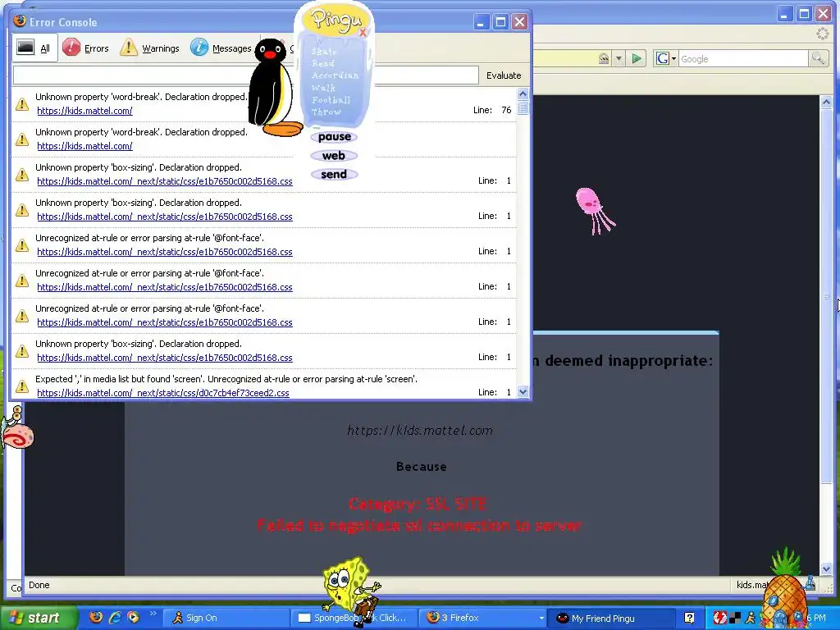
Task: Choose Skate in Pingu menu
Action: pos(324,52)
